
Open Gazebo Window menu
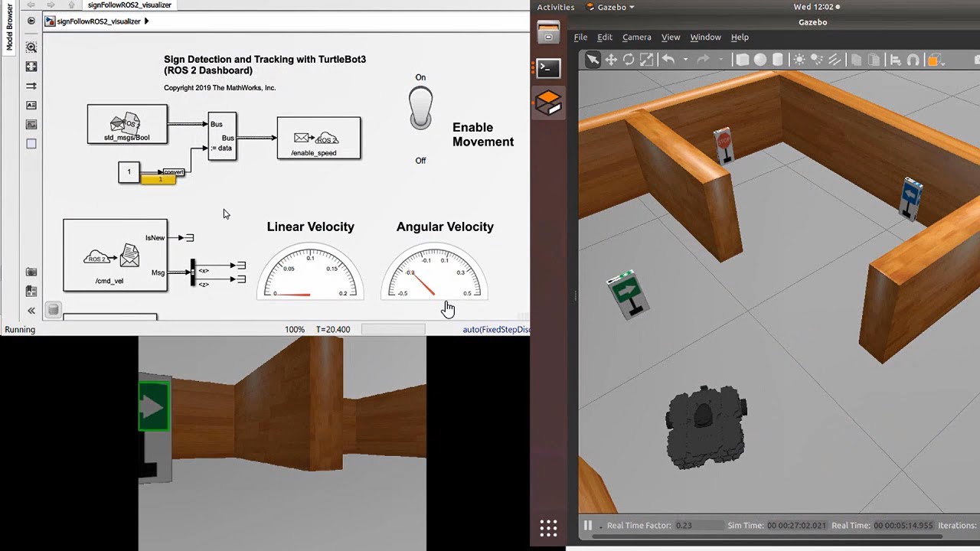point(705,37)
